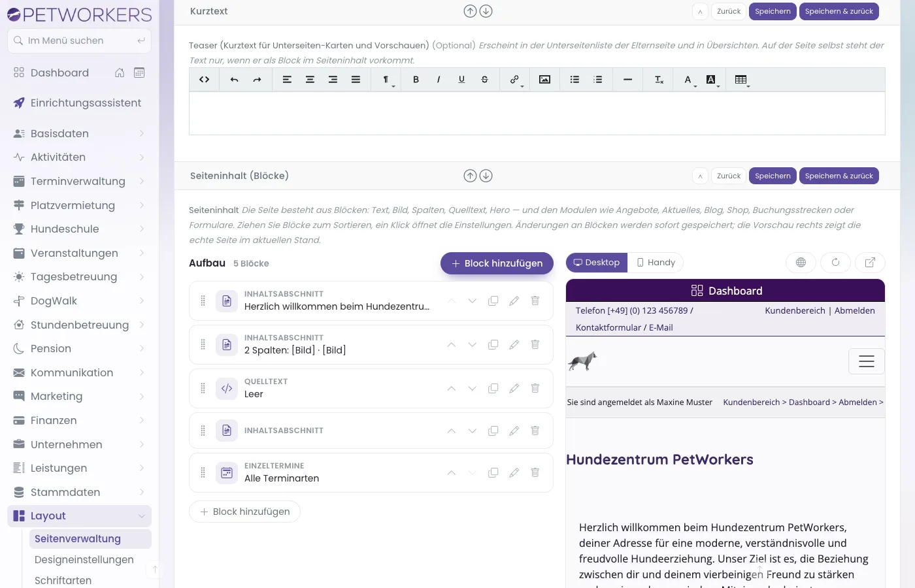Collapse the Layout menu section

(79, 516)
